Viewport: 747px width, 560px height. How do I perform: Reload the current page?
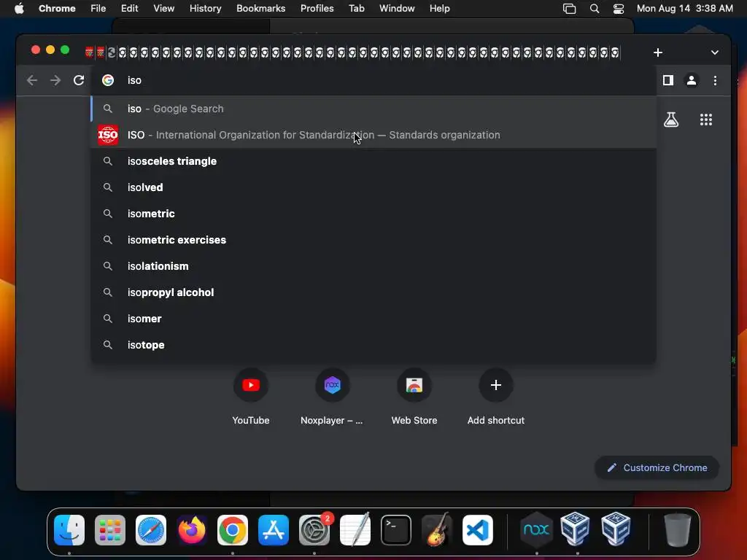point(79,80)
